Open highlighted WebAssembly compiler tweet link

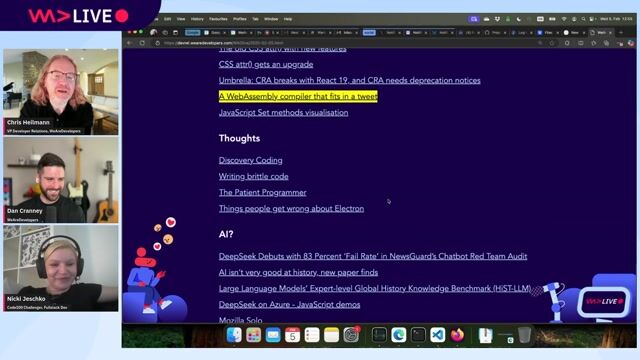pos(298,96)
